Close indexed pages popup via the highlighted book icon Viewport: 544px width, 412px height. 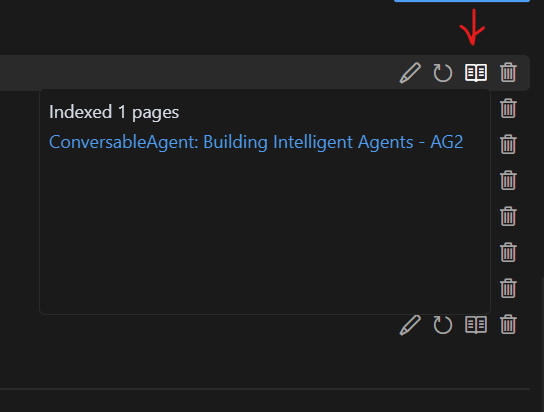(x=476, y=73)
